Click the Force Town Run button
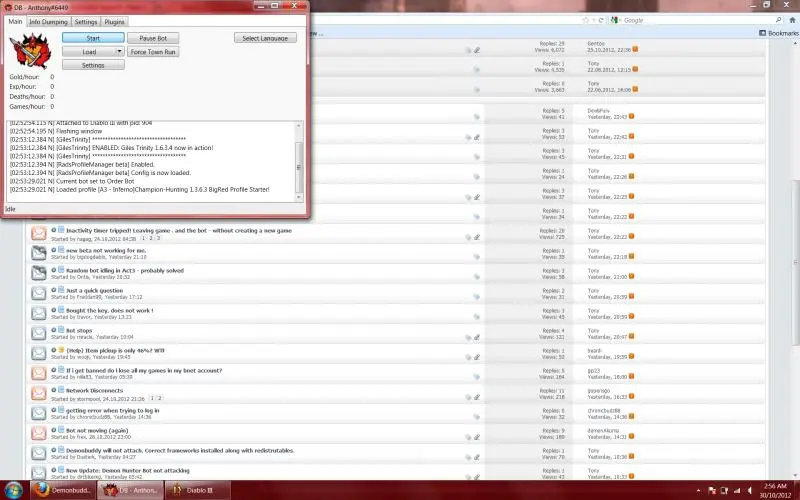800x500 pixels. pos(153,51)
